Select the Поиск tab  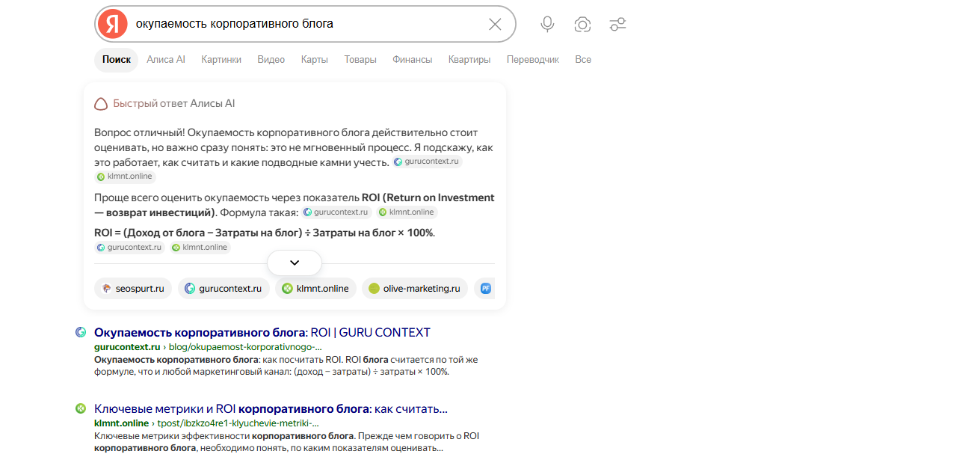pos(117,60)
